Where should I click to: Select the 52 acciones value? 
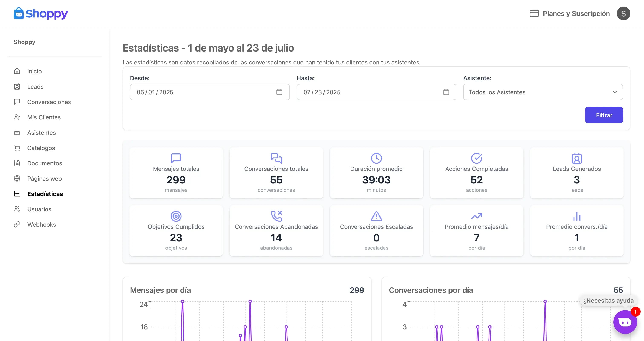[x=476, y=180]
